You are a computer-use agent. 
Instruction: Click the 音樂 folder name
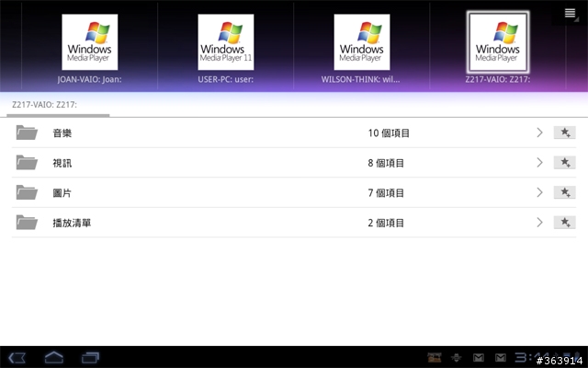tap(62, 132)
